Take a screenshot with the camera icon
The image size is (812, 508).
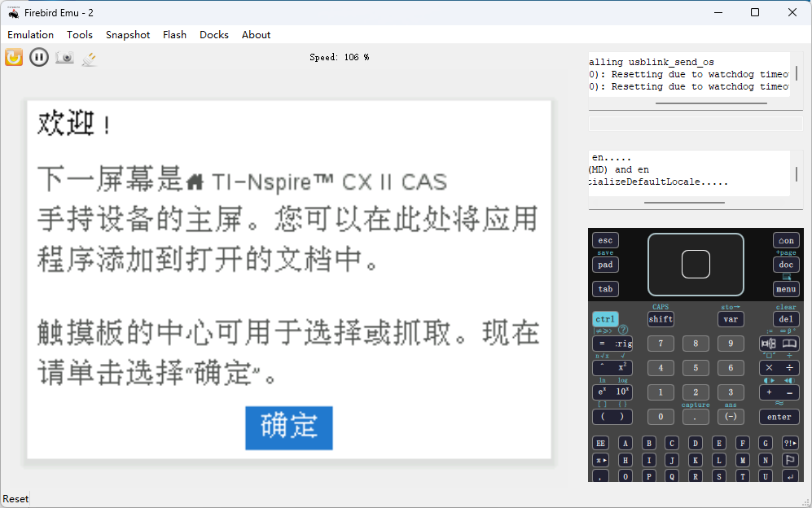click(x=64, y=57)
